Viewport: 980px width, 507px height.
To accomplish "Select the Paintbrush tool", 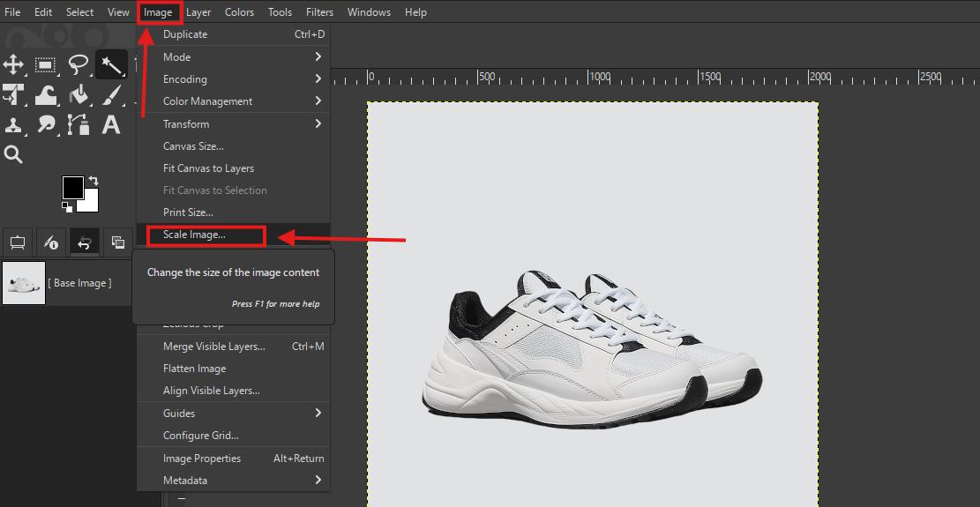I will 111,94.
